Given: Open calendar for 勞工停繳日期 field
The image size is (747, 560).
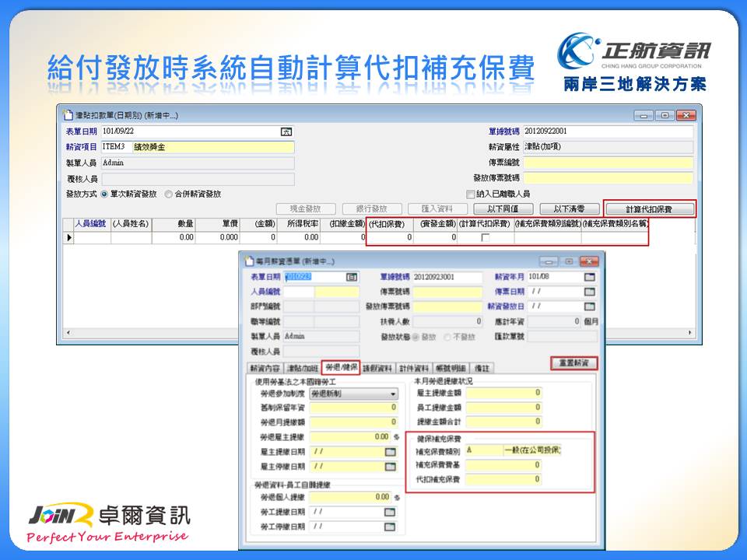Looking at the screenshot, I should coord(390,527).
